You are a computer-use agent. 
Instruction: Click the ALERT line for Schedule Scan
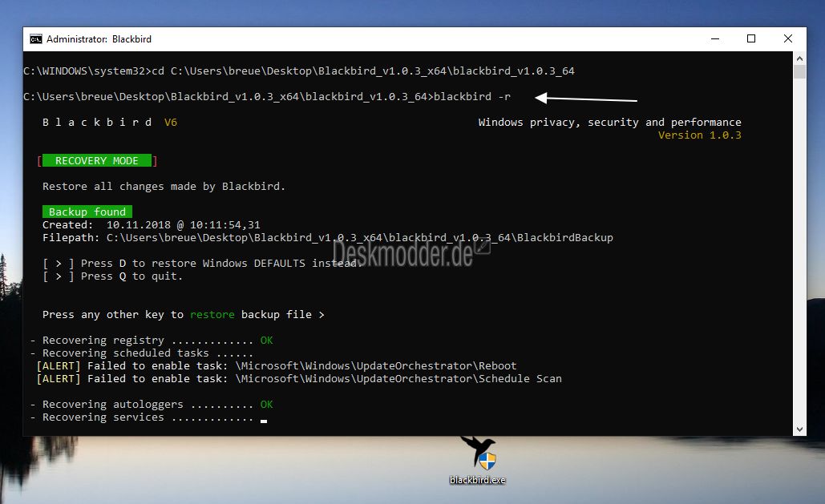pos(299,379)
